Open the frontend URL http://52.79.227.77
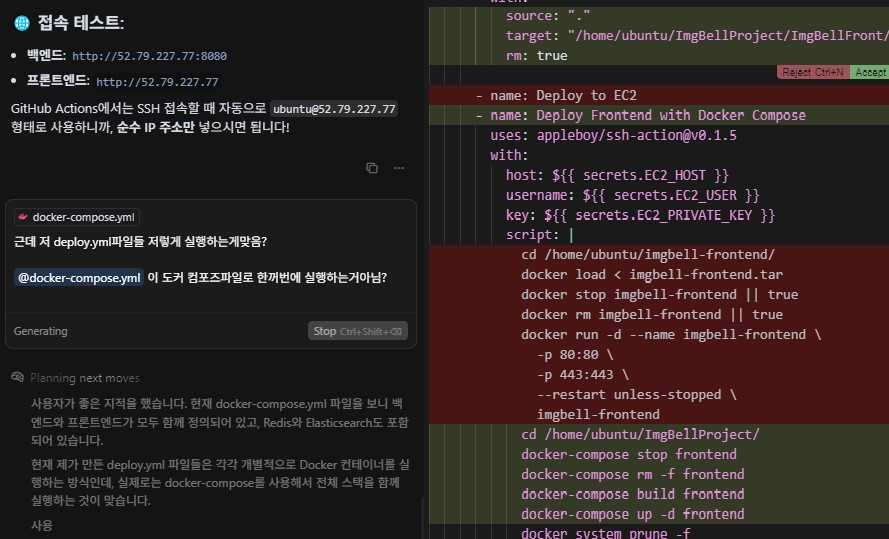This screenshot has height=539, width=889. pos(157,82)
